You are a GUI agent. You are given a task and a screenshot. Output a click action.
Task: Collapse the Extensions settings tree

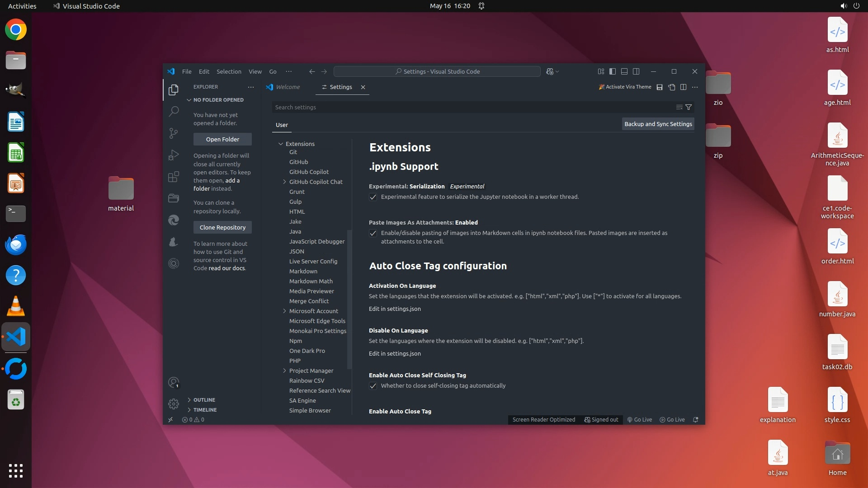(x=281, y=144)
